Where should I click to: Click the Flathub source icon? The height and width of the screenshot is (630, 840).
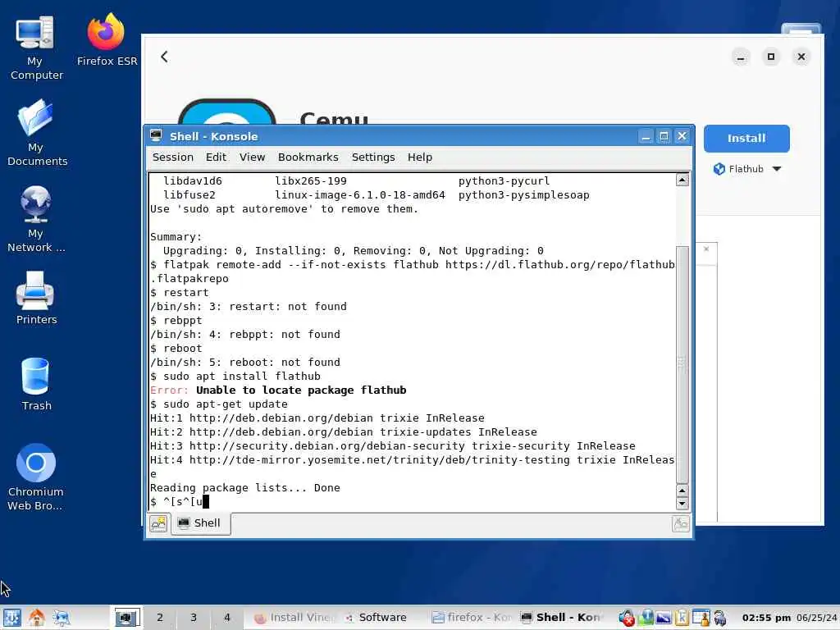point(719,169)
